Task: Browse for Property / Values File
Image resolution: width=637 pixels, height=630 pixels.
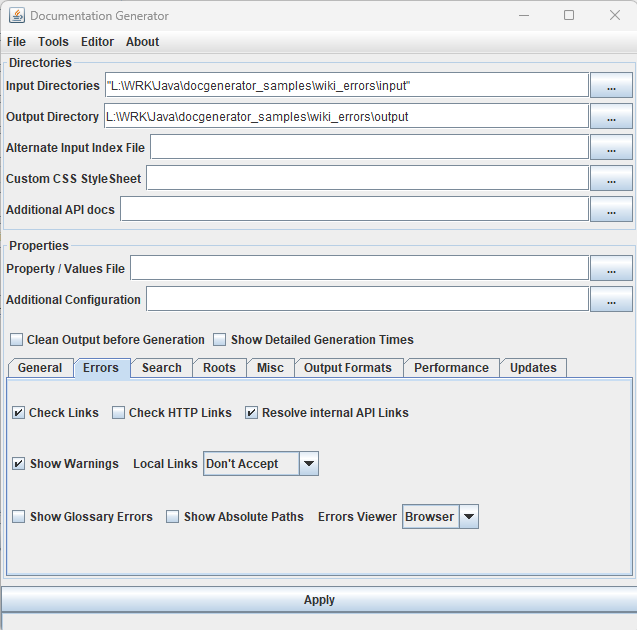Action: pyautogui.click(x=611, y=268)
